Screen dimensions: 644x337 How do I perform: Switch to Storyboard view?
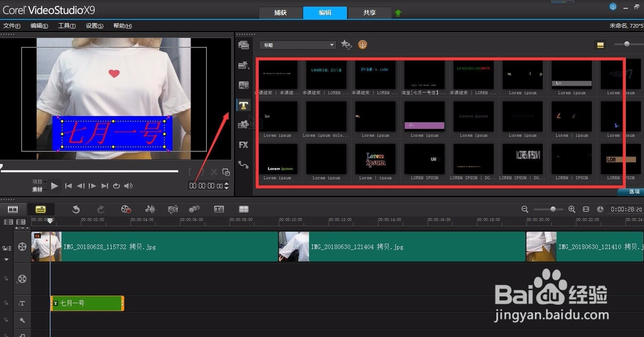[13, 209]
